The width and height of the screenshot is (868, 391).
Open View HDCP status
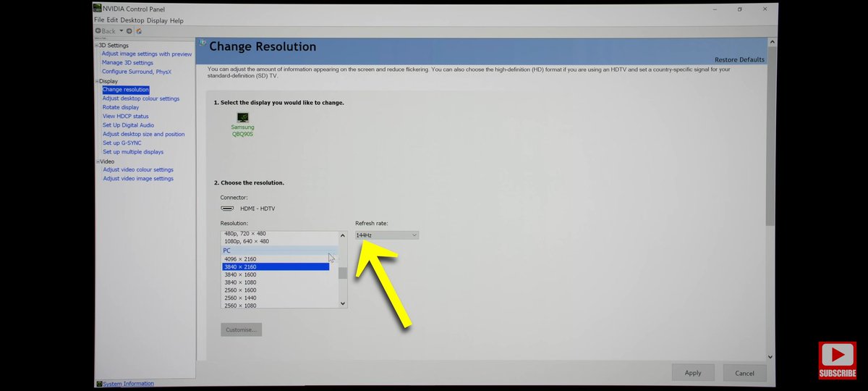[x=126, y=116]
